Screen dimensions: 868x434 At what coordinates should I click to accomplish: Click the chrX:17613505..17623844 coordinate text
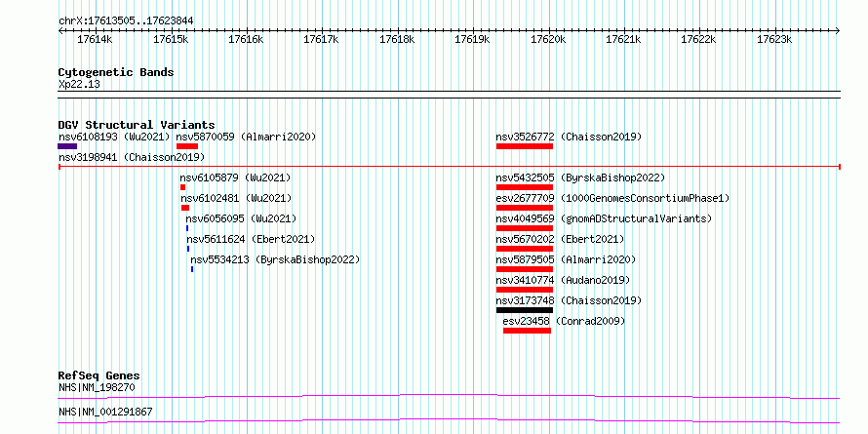pyautogui.click(x=126, y=21)
